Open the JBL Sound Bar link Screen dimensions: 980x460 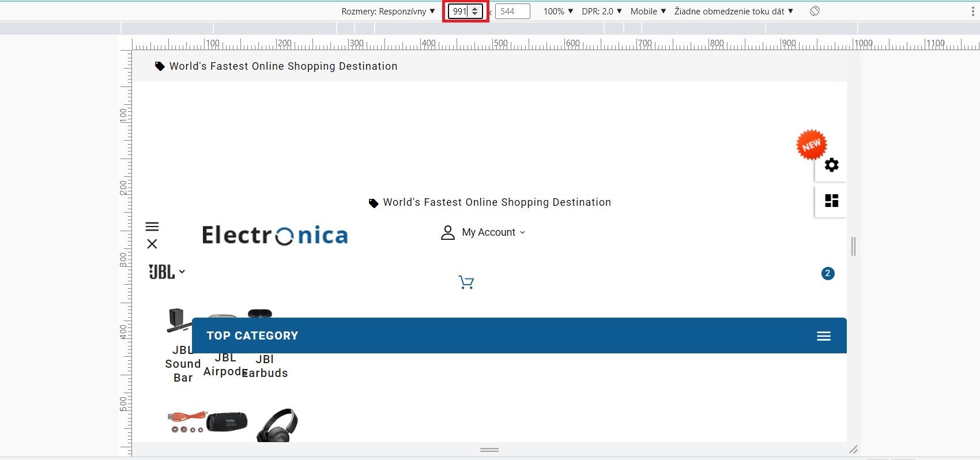click(x=183, y=364)
